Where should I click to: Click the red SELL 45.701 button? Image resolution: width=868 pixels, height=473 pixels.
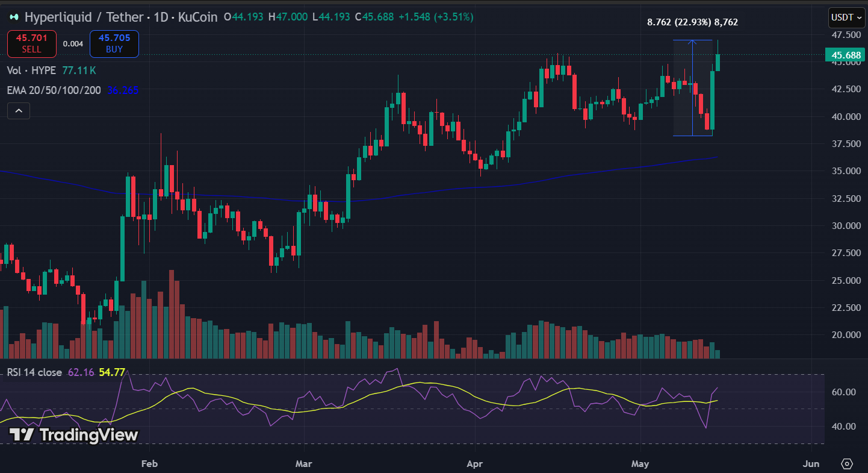31,44
